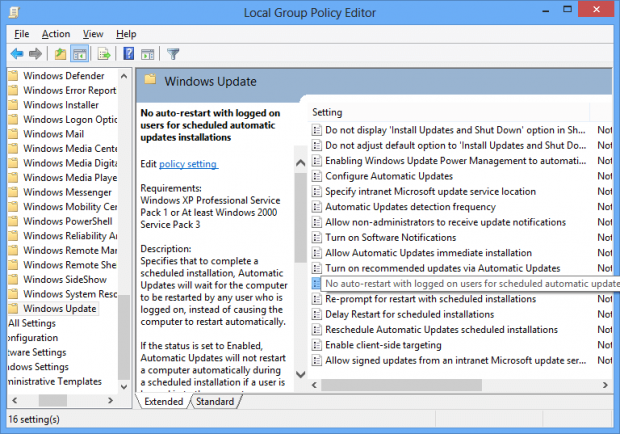Image resolution: width=620 pixels, height=434 pixels.
Task: Switch to the Extended tab
Action: point(163,402)
